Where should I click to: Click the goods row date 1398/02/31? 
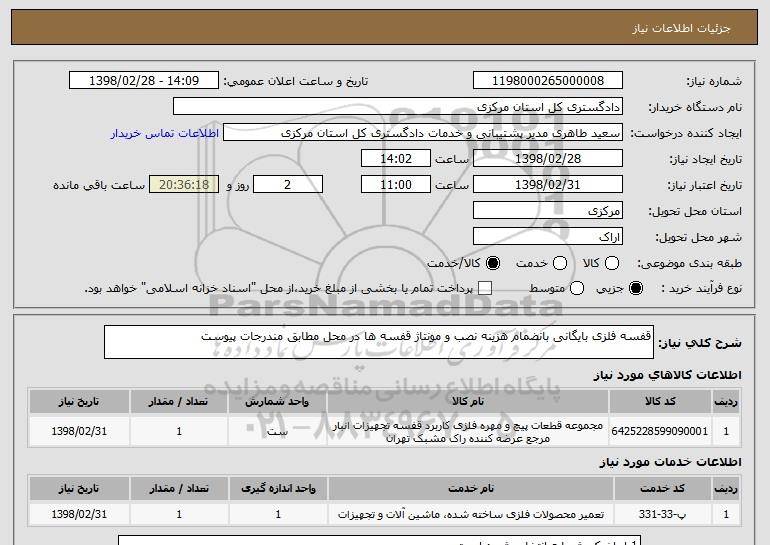click(x=79, y=431)
